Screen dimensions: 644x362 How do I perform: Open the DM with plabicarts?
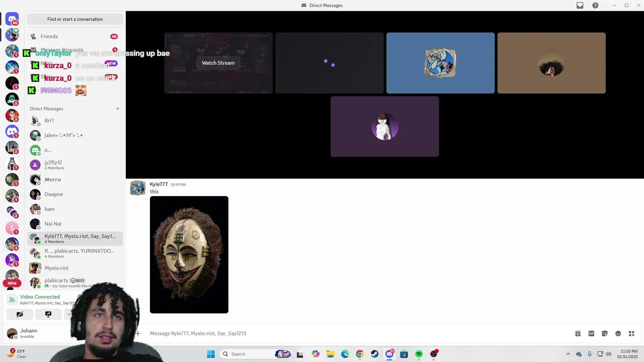(x=75, y=283)
